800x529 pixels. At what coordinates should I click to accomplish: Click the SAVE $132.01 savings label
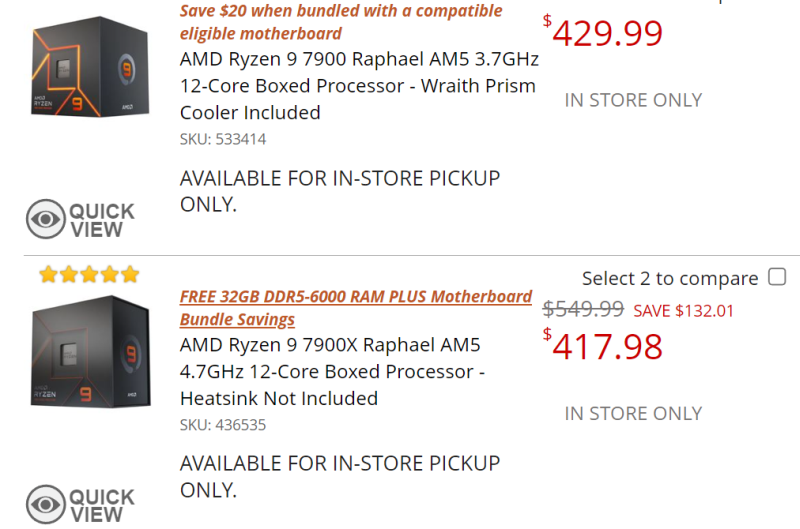coord(684,310)
